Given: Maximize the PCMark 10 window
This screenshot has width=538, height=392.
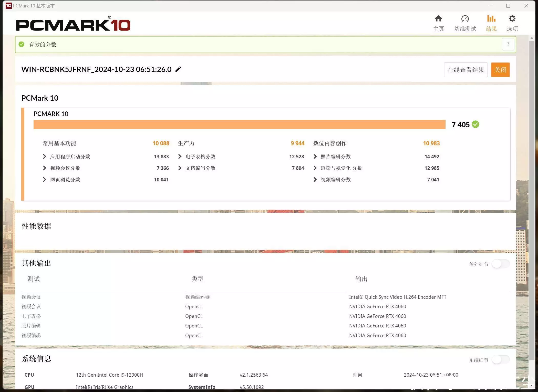Looking at the screenshot, I should pos(508,6).
